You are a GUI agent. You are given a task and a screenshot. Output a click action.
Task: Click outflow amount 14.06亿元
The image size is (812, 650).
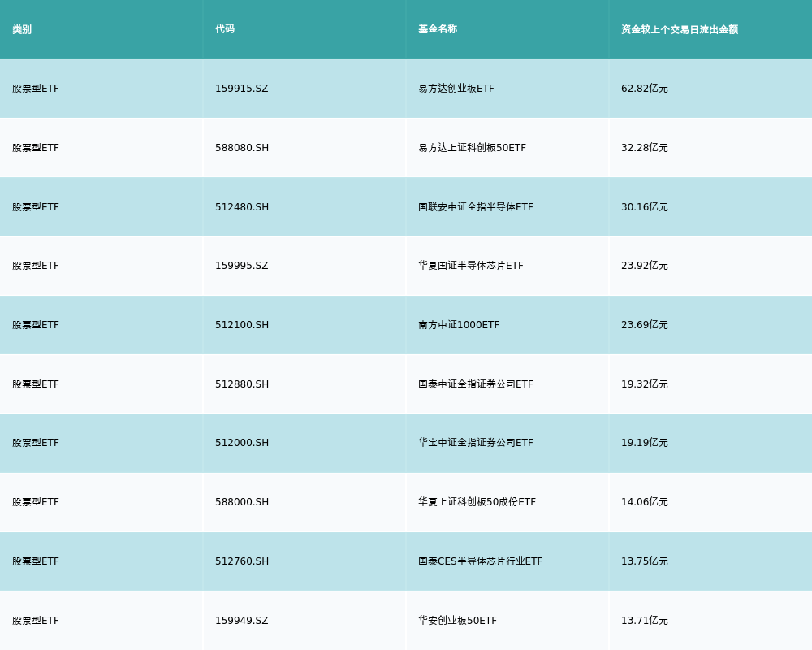click(x=644, y=502)
